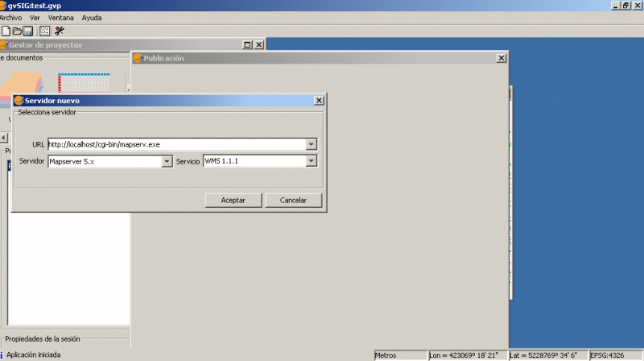Maximize the Gestor de proyectos window
Screen dimensions: 644x361
[x=247, y=45]
